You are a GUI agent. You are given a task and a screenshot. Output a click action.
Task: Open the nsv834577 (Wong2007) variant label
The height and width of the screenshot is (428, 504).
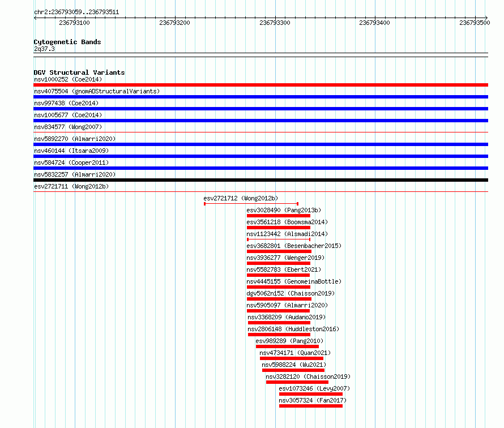pyautogui.click(x=68, y=127)
